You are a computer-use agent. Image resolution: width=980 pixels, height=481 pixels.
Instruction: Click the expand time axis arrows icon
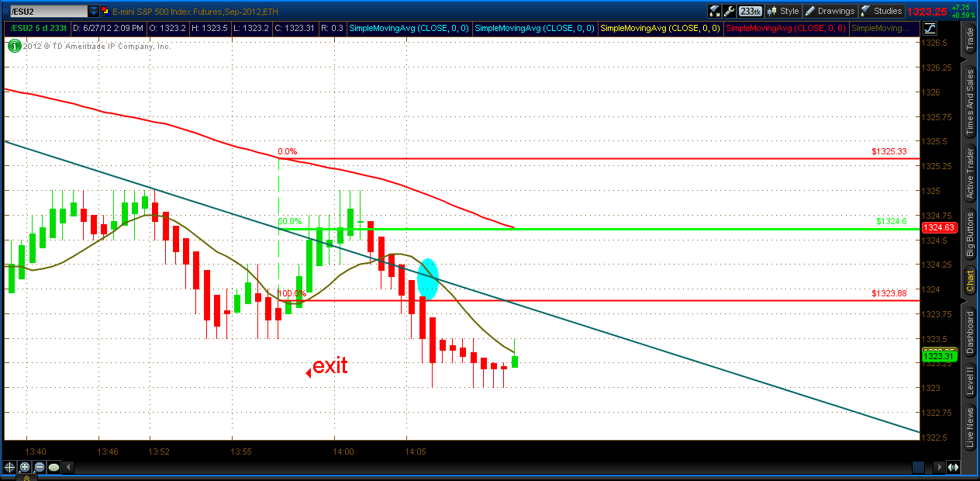click(954, 467)
